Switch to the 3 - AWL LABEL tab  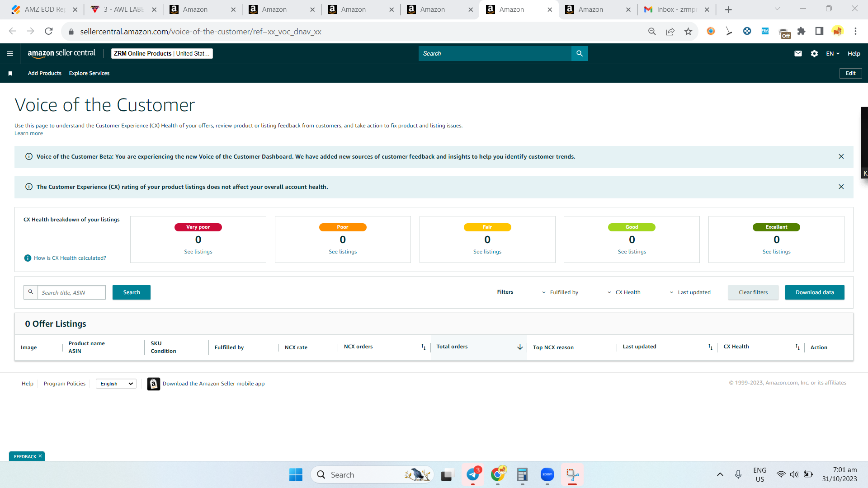[123, 9]
